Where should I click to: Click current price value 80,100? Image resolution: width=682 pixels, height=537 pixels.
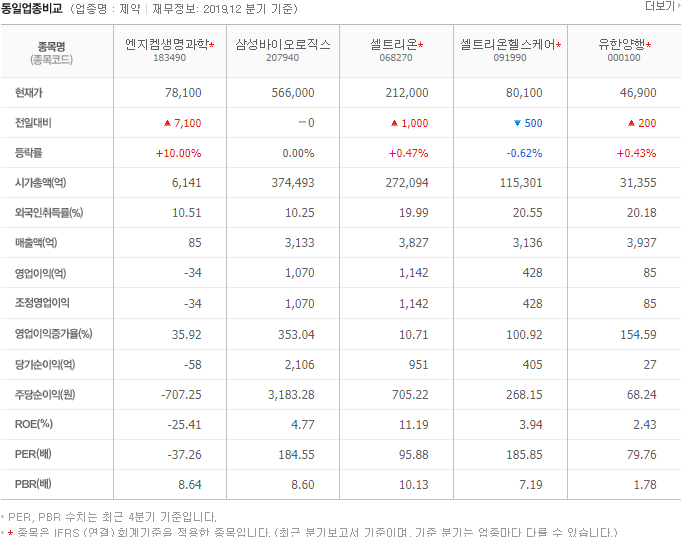(524, 93)
